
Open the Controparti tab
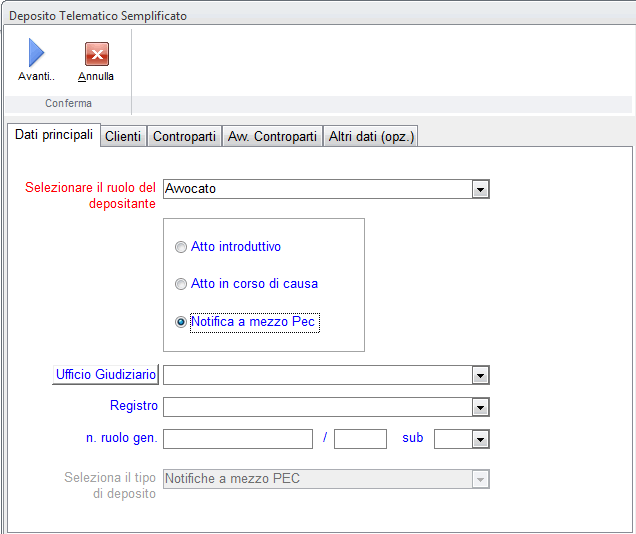coord(185,136)
